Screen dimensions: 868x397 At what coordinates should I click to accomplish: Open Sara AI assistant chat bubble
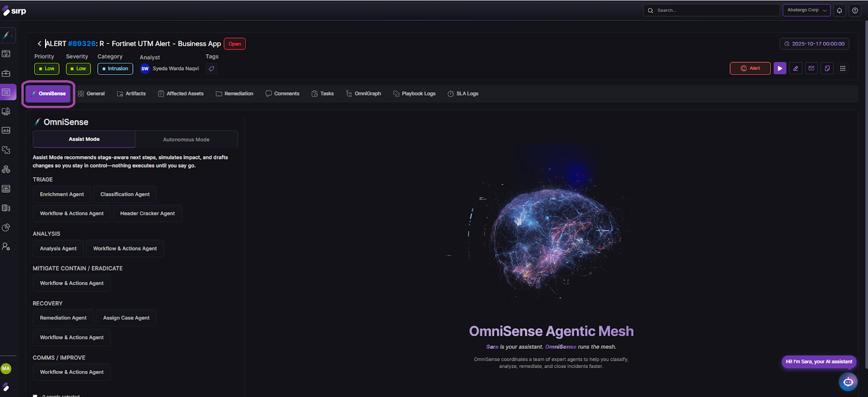[x=848, y=382]
